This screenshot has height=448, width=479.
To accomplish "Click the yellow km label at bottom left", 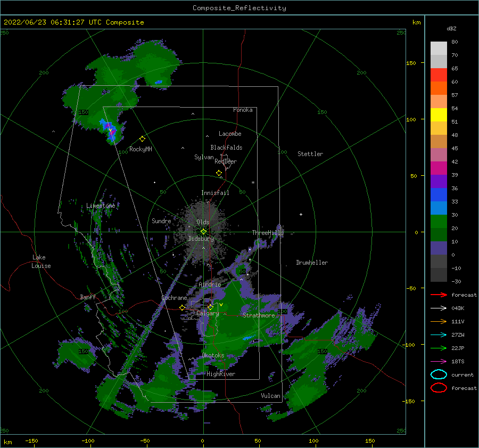I will [x=7, y=442].
